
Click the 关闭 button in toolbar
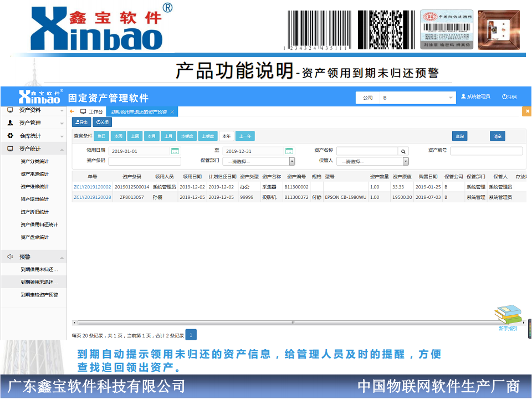[x=103, y=122]
